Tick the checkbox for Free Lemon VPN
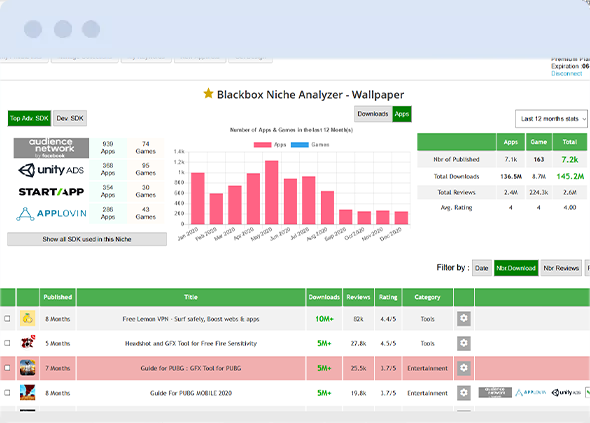 [7, 319]
